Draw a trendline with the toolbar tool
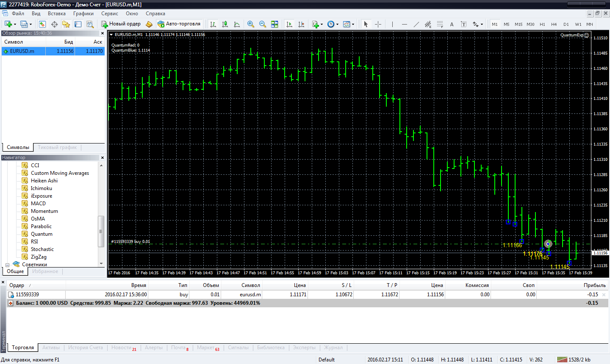 [x=416, y=24]
